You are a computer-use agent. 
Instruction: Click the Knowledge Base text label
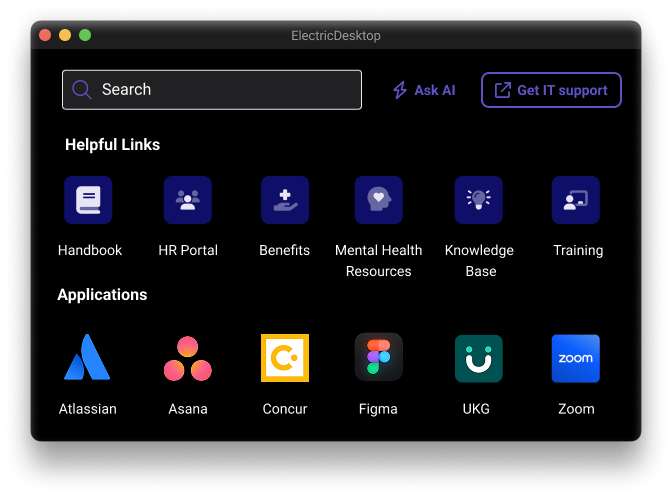480,260
